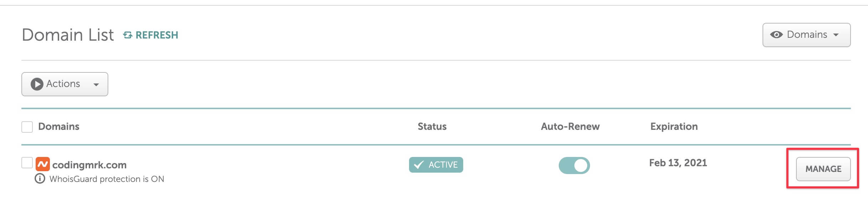Click the ACTIVE status badge
Screen dimensions: 868x224
pyautogui.click(x=443, y=165)
